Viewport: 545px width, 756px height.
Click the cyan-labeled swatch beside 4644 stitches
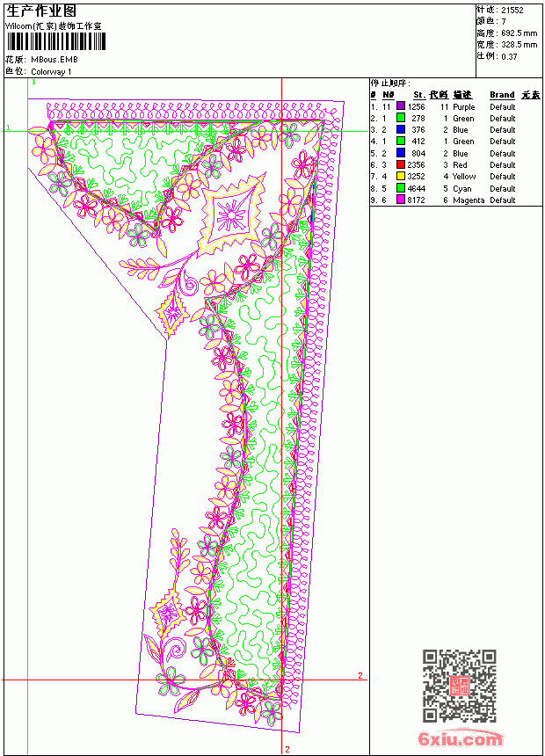(400, 188)
